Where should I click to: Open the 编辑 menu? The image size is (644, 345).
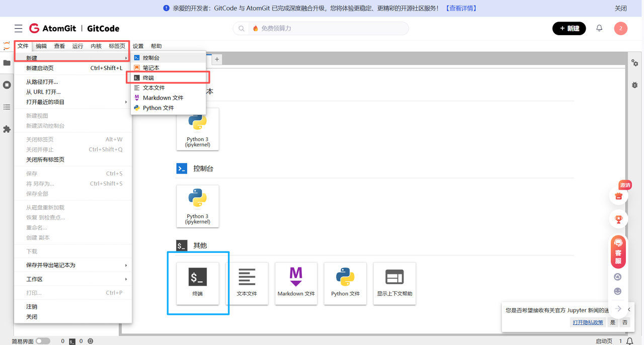pyautogui.click(x=41, y=46)
